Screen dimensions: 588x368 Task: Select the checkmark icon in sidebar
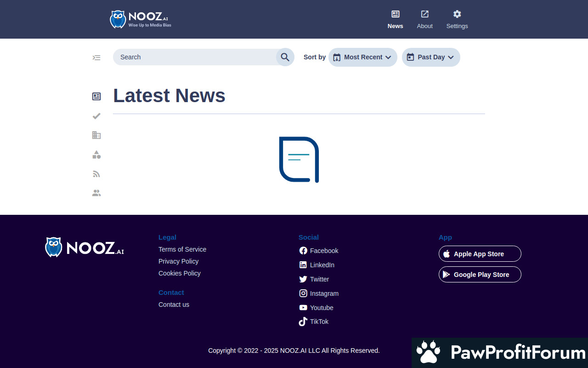[x=96, y=116]
